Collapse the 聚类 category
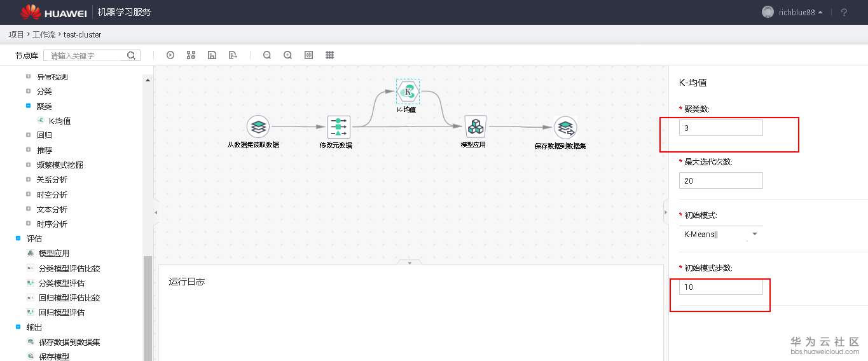 [28, 106]
